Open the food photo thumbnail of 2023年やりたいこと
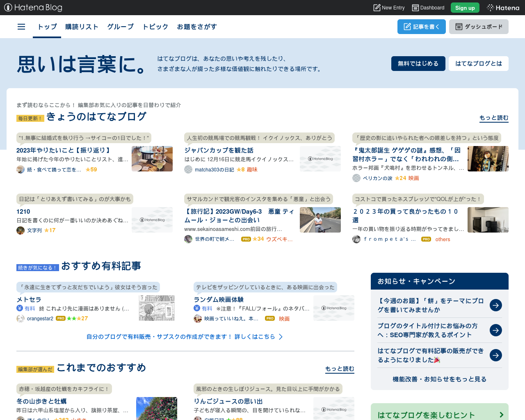The width and height of the screenshot is (525, 420). (x=152, y=159)
